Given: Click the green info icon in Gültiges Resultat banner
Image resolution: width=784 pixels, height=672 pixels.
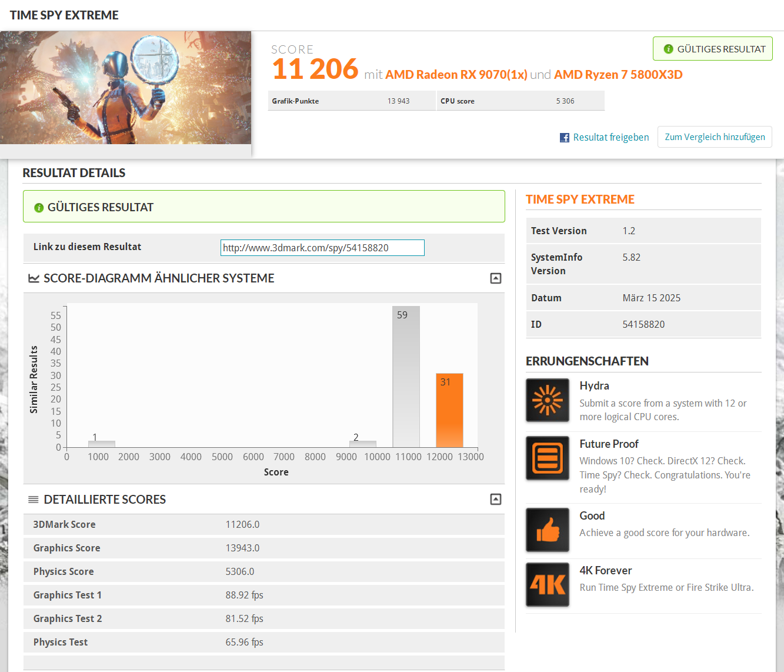Looking at the screenshot, I should coord(39,208).
